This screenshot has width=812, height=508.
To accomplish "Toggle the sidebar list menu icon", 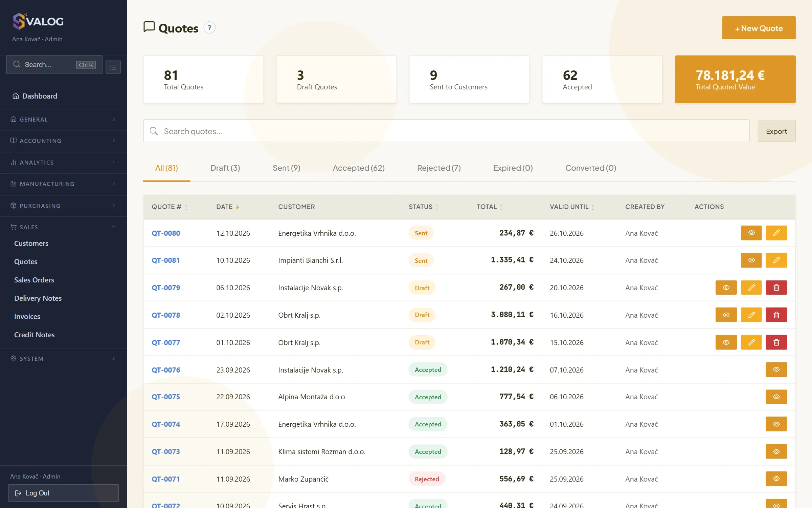I will pos(113,67).
